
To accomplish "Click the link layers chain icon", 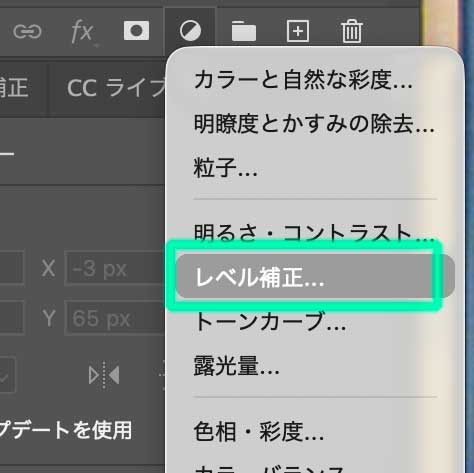I will point(27,32).
